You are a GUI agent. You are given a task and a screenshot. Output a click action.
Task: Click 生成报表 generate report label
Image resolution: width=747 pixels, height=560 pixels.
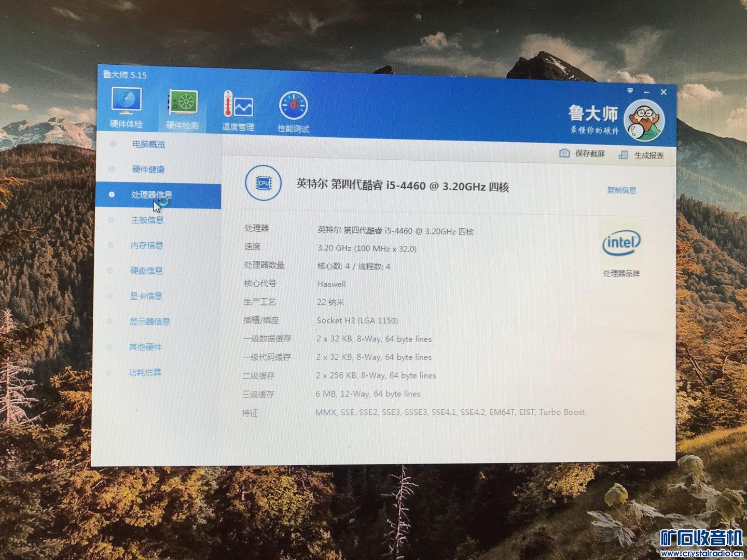(x=648, y=155)
